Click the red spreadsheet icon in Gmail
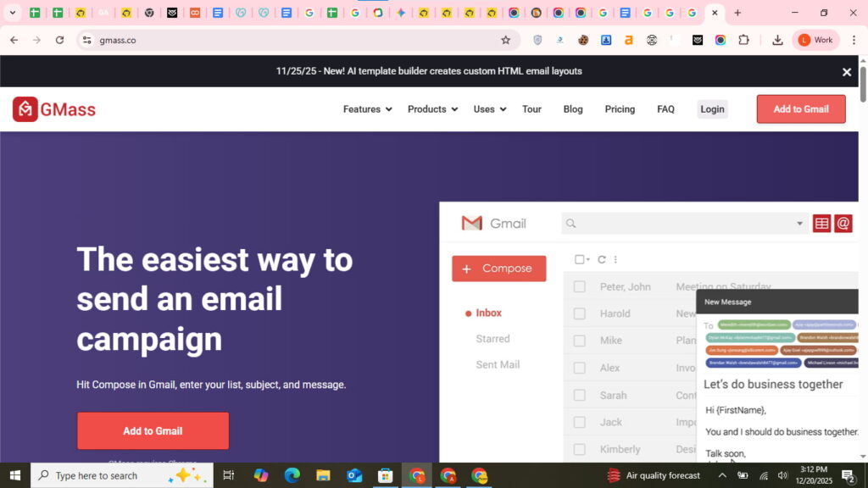Image resolution: width=868 pixels, height=488 pixels. (821, 224)
